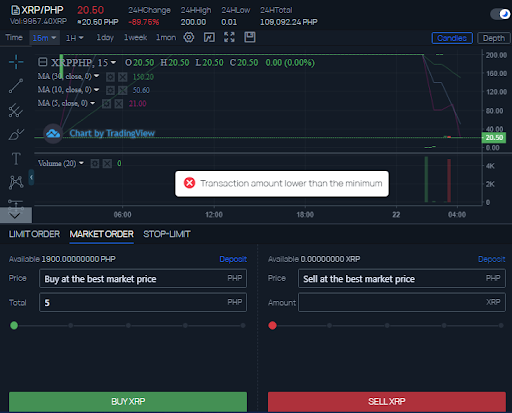Image resolution: width=512 pixels, height=413 pixels.
Task: Select 1week timeframe
Action: tap(135, 38)
